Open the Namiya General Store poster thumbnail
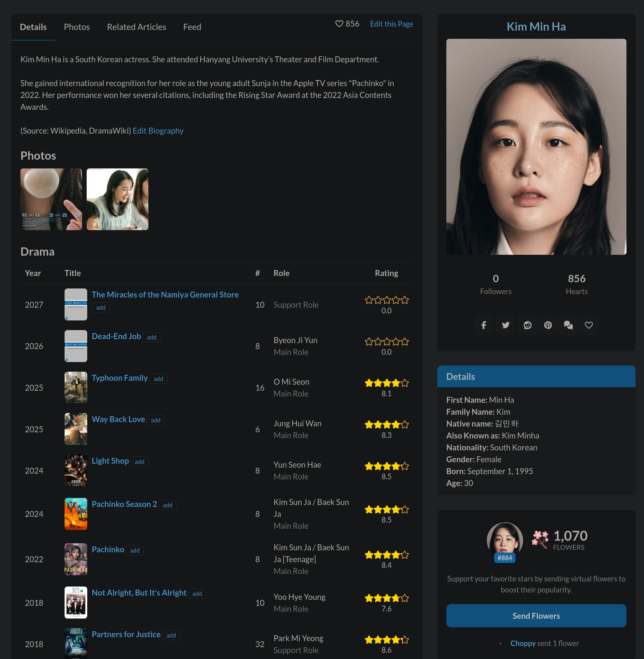 pyautogui.click(x=76, y=304)
